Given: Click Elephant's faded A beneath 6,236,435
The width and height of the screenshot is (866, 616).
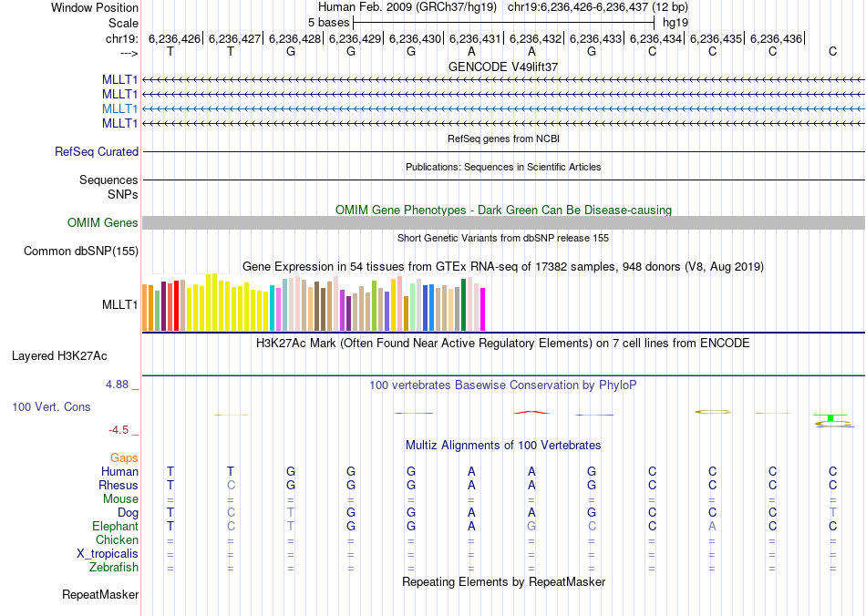Looking at the screenshot, I should tap(712, 527).
